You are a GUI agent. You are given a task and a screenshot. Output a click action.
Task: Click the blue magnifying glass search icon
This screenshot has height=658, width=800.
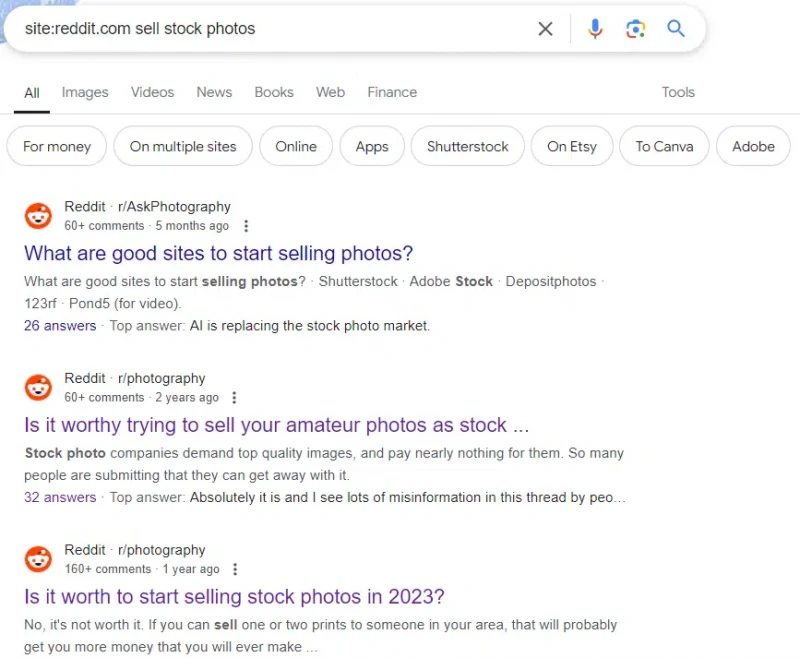pyautogui.click(x=676, y=29)
